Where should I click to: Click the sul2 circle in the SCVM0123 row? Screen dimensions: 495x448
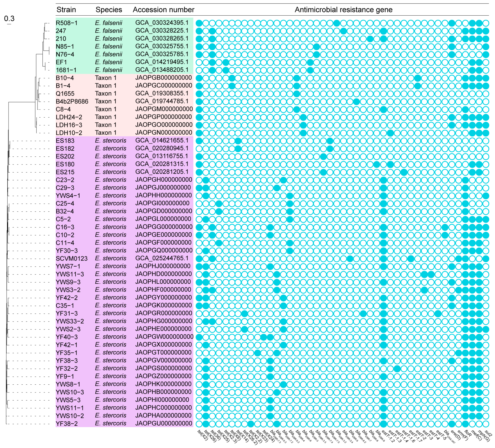click(486, 259)
